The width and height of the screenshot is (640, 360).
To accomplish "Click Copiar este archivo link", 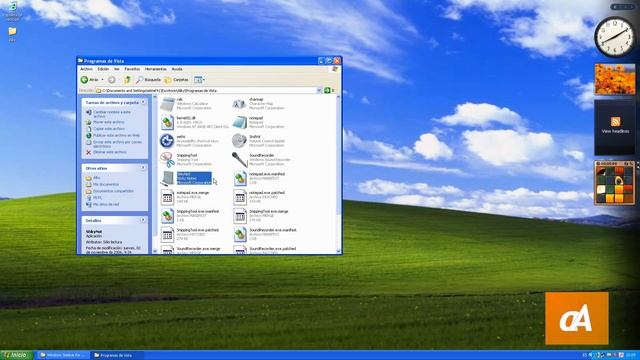I will pyautogui.click(x=109, y=129).
